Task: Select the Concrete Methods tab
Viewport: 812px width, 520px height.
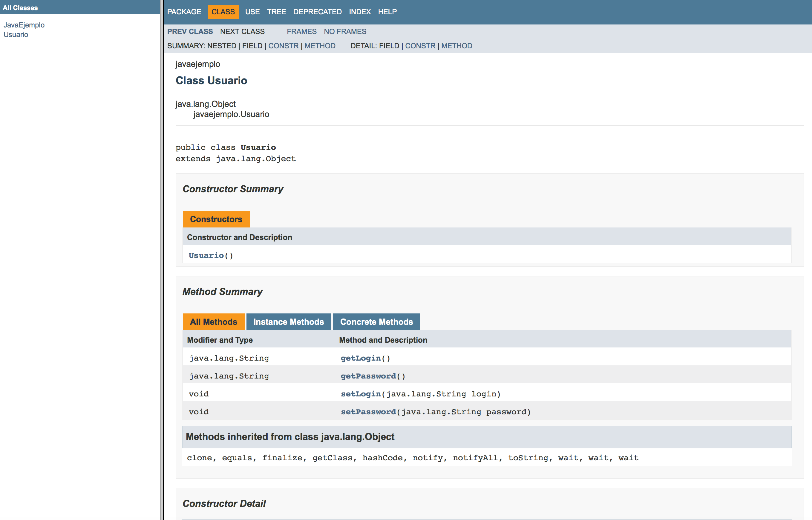Action: tap(376, 321)
